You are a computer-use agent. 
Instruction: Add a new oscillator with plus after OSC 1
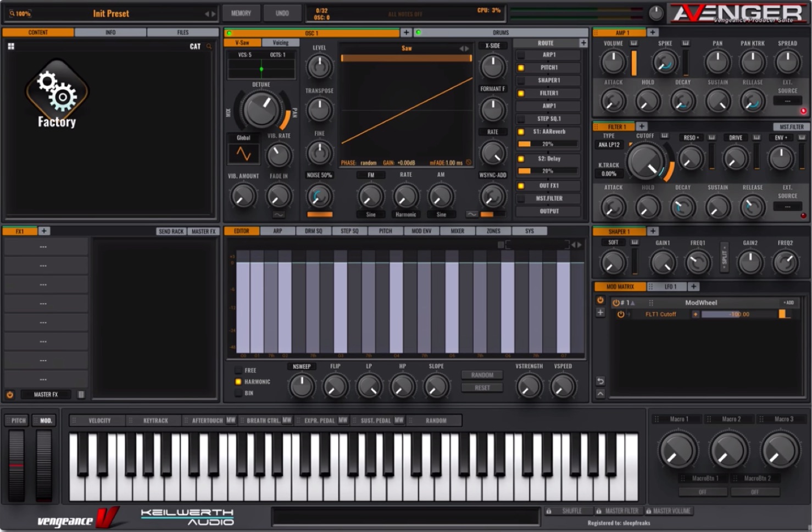pos(406,32)
